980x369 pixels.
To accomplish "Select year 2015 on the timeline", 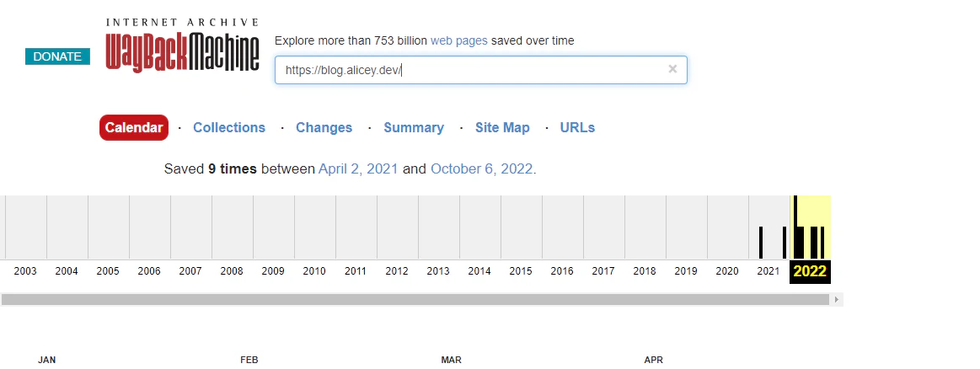I will [521, 271].
